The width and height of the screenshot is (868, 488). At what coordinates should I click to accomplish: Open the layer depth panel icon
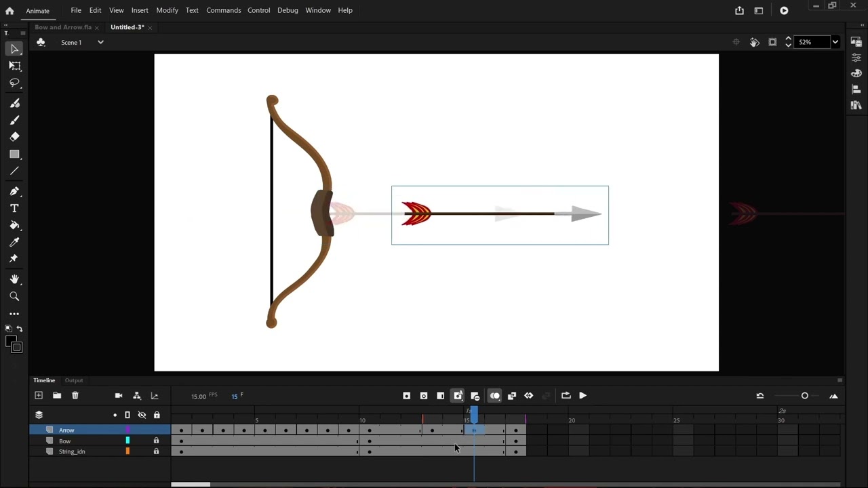click(x=155, y=396)
